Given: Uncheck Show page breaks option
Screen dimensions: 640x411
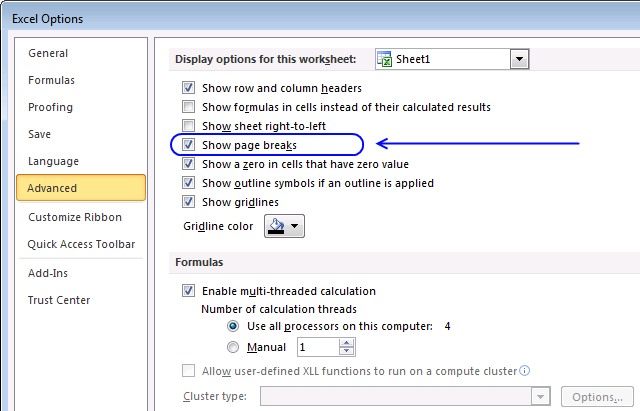Looking at the screenshot, I should [189, 145].
